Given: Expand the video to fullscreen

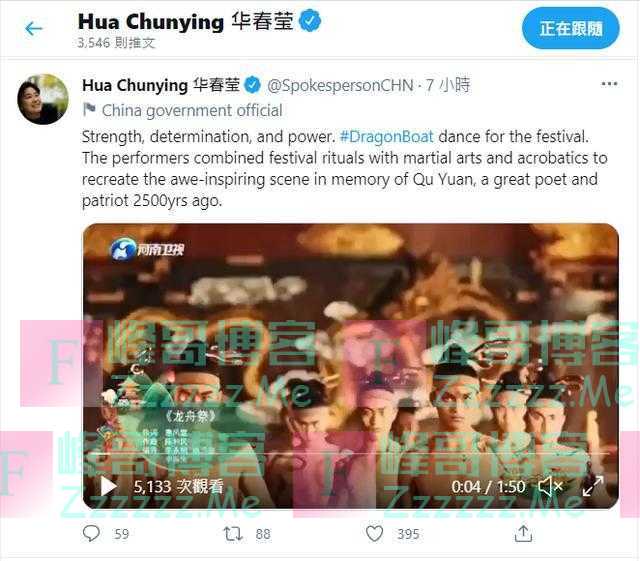Looking at the screenshot, I should [593, 486].
